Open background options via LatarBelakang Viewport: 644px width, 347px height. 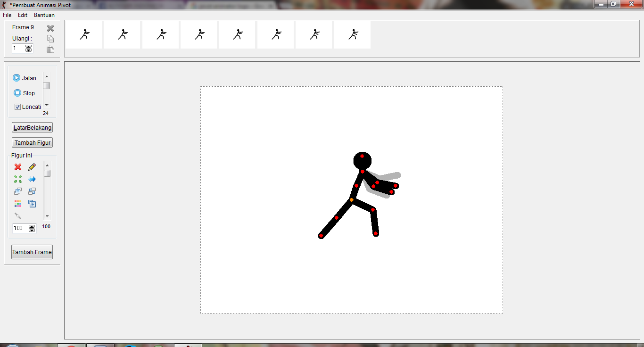click(x=32, y=127)
